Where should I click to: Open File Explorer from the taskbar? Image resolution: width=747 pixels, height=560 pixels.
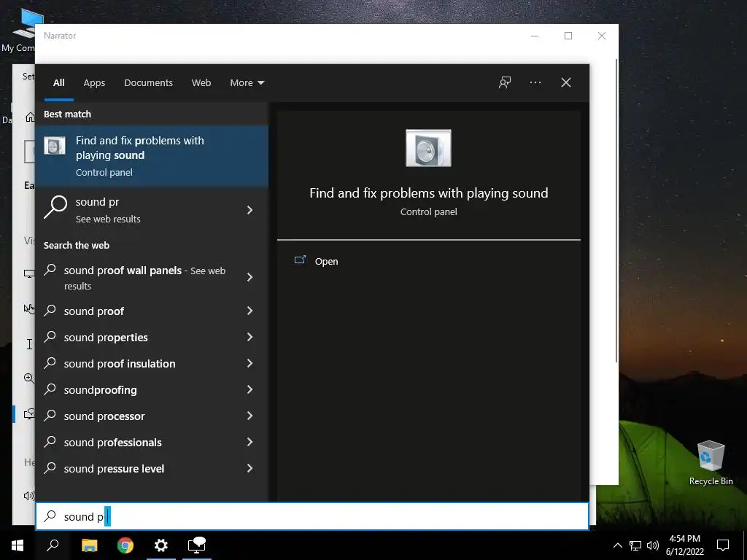tap(89, 545)
